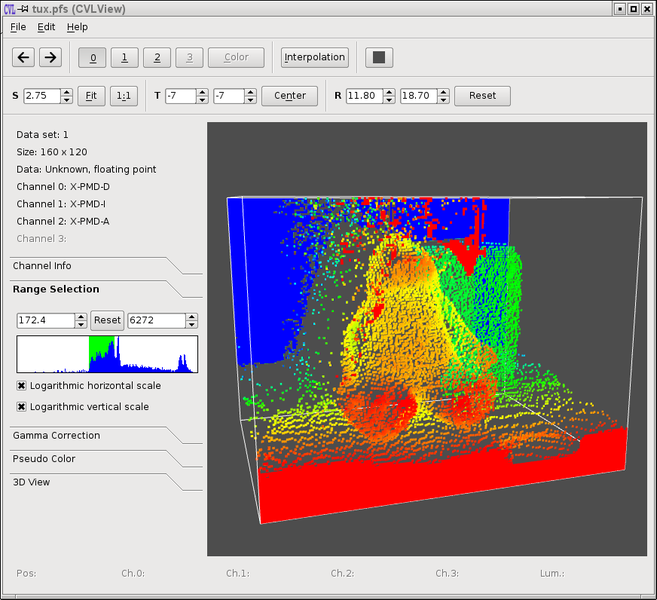Toggle Logarithmic horizontal scale checkbox
Image resolution: width=657 pixels, height=600 pixels.
click(x=21, y=386)
